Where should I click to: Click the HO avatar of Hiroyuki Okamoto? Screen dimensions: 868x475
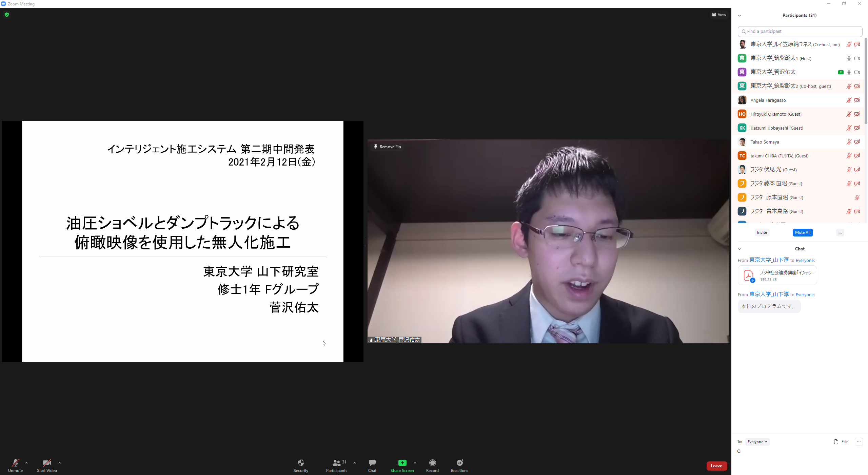click(x=742, y=114)
